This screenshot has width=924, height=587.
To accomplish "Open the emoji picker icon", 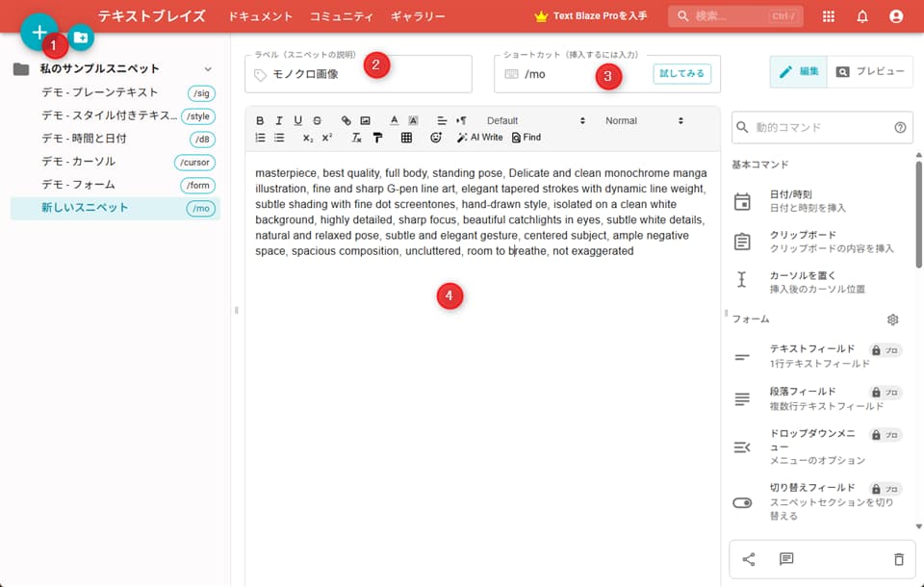I will click(436, 138).
